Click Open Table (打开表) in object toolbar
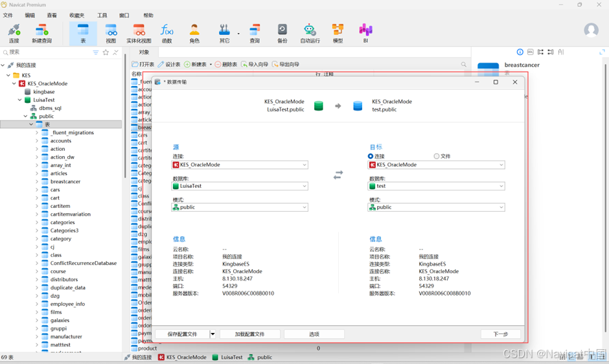Screen dimensions: 609x364 (143, 65)
